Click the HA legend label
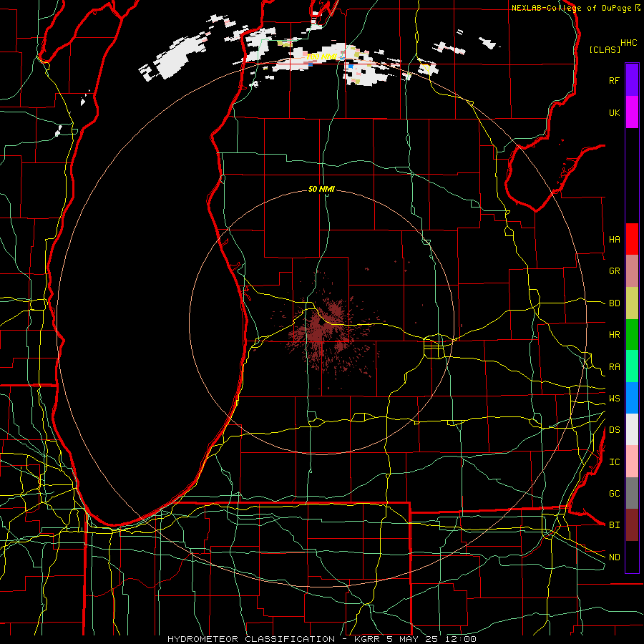 614,240
